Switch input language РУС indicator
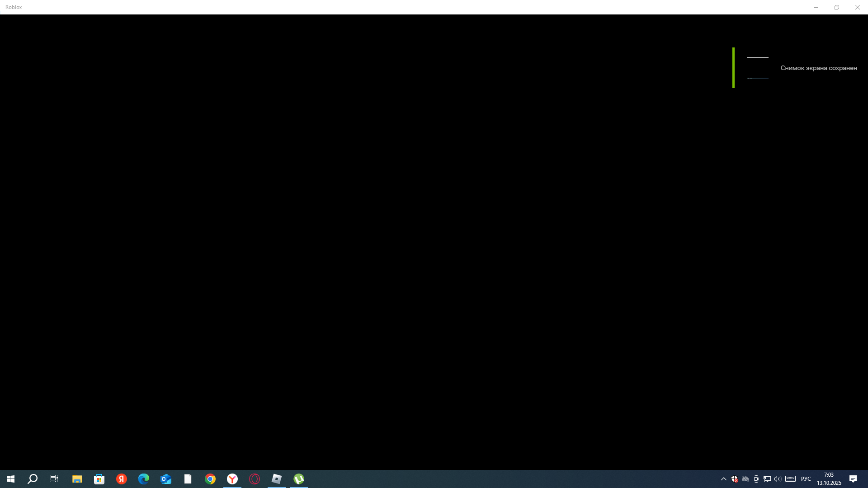 (806, 479)
